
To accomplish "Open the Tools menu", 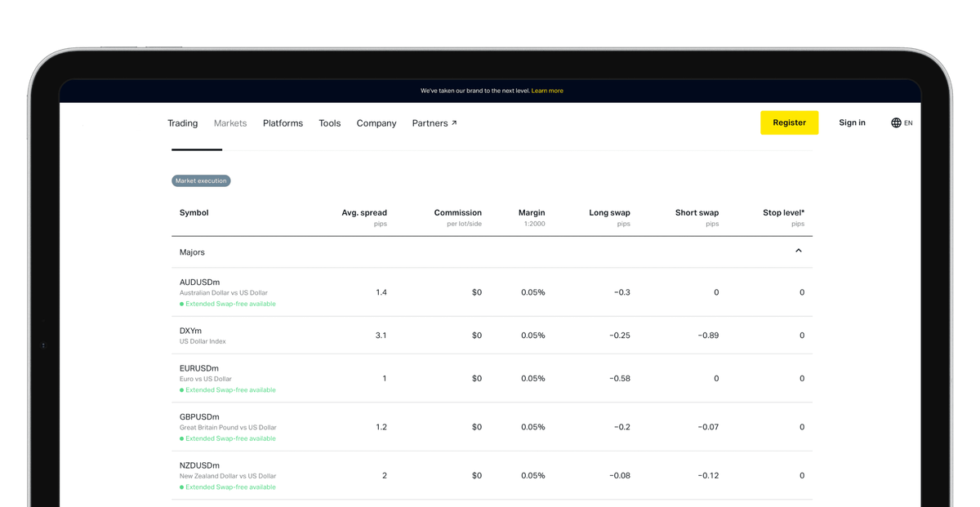I will click(x=330, y=123).
